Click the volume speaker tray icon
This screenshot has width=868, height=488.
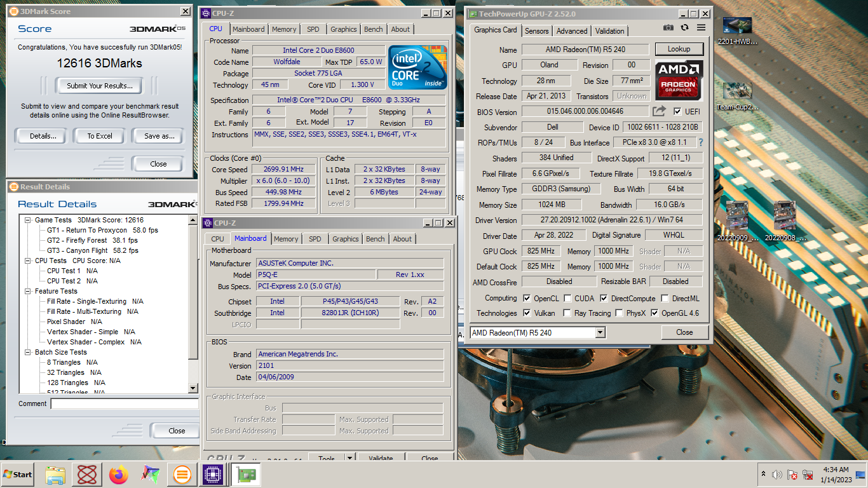pos(776,475)
